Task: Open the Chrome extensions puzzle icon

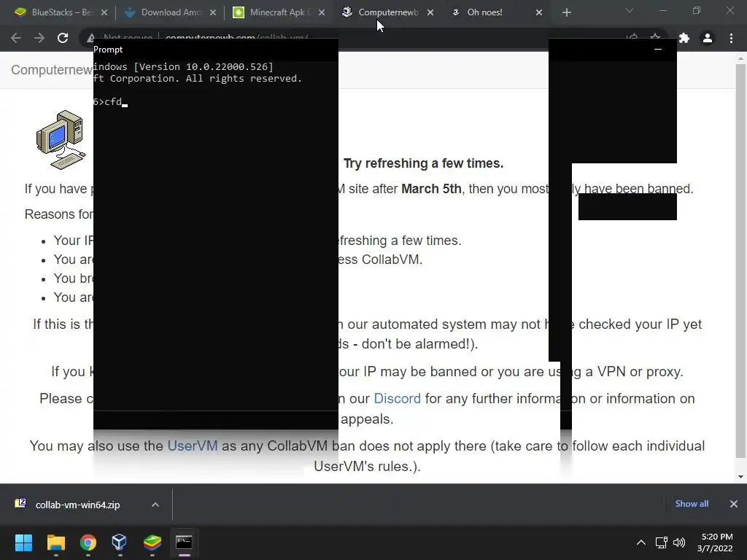Action: 684,38
